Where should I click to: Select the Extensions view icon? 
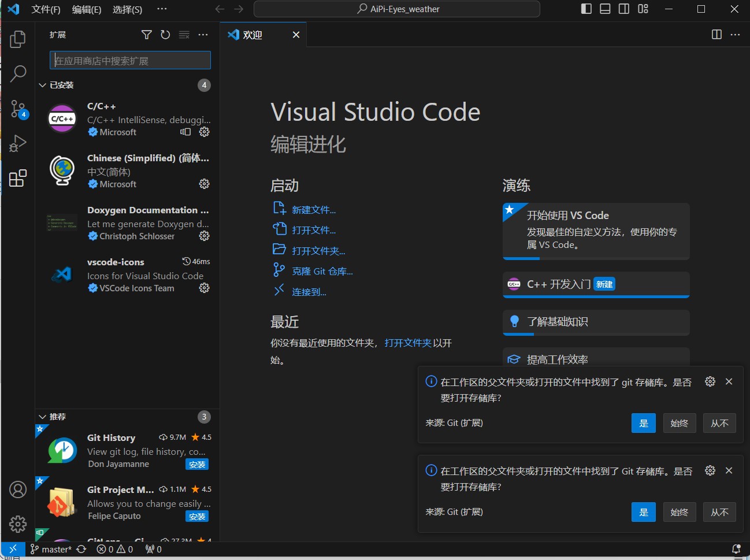click(18, 178)
